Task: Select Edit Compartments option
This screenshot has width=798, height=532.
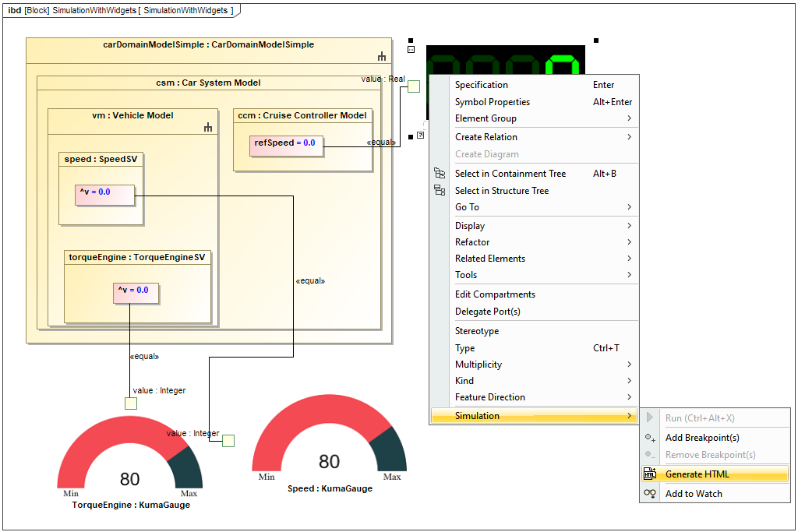Action: tap(495, 294)
